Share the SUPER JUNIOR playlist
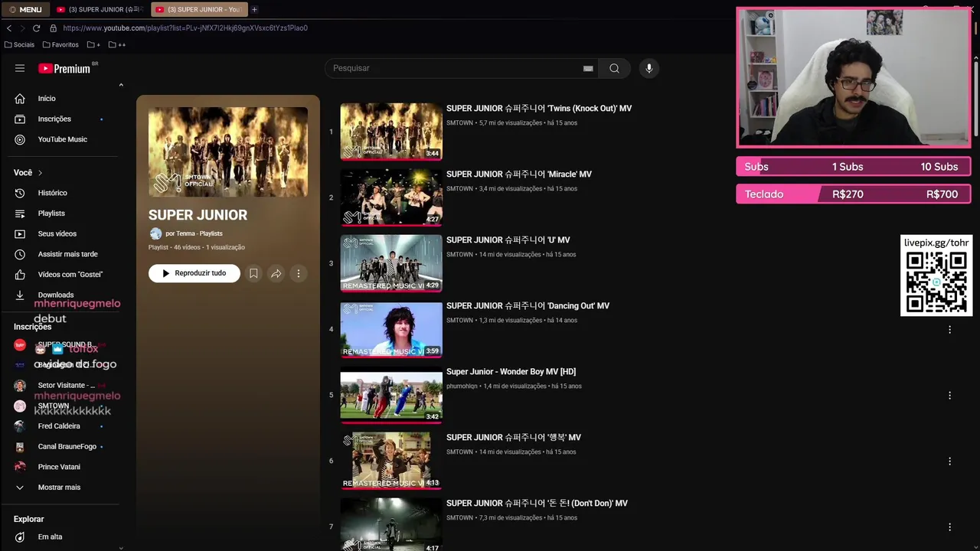980x551 pixels. click(276, 273)
